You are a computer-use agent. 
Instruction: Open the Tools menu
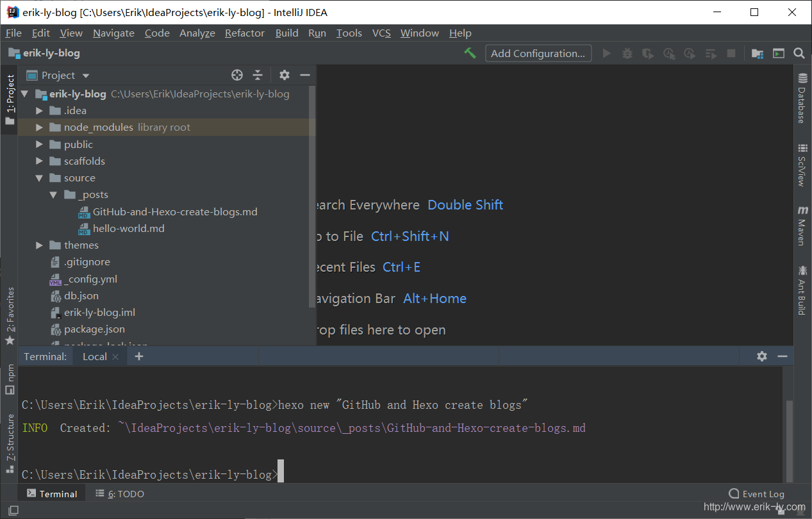point(349,33)
